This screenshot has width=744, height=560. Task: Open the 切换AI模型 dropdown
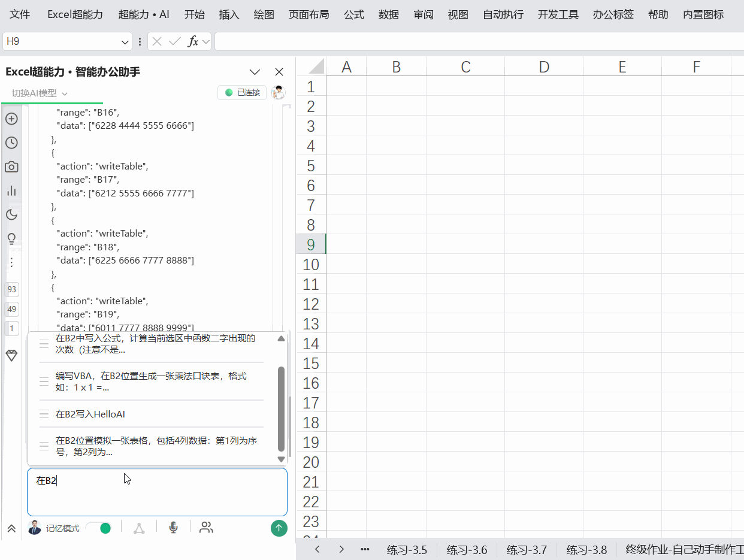pos(40,93)
